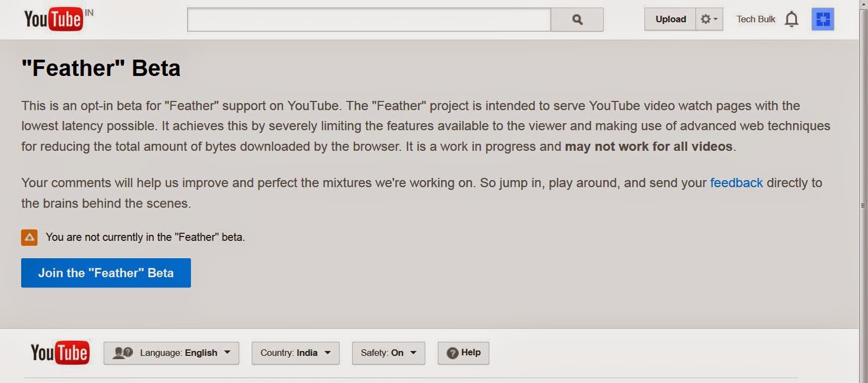The width and height of the screenshot is (868, 383).
Task: Click text "You are not currently in the "Feather" beta."
Action: point(145,237)
